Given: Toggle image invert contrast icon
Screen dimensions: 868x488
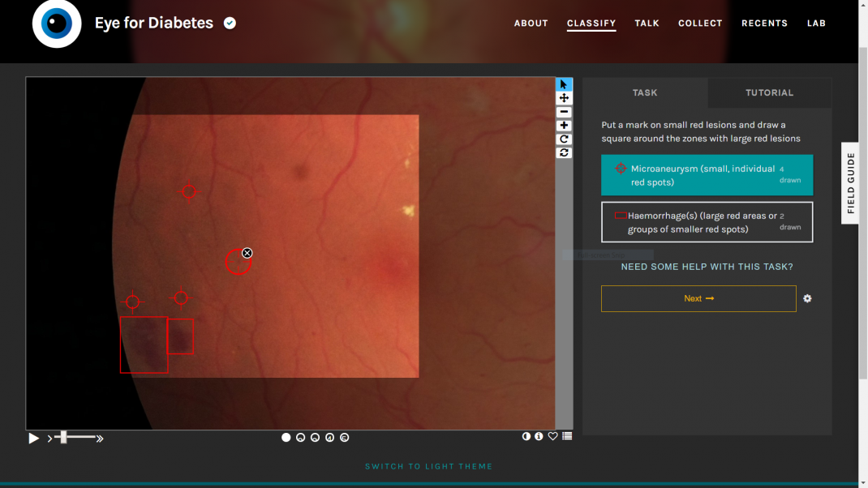Looking at the screenshot, I should tap(526, 437).
